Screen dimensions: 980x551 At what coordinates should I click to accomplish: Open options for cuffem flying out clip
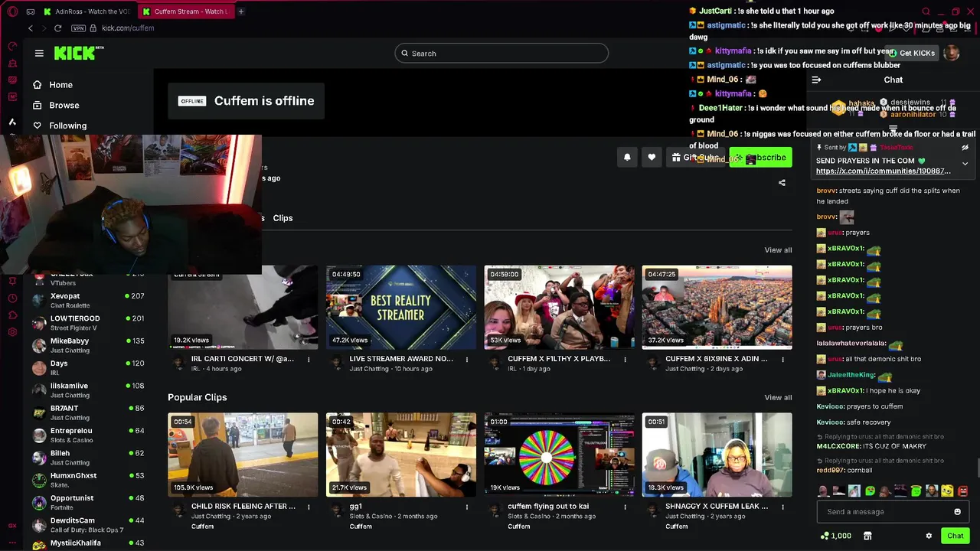[625, 507]
